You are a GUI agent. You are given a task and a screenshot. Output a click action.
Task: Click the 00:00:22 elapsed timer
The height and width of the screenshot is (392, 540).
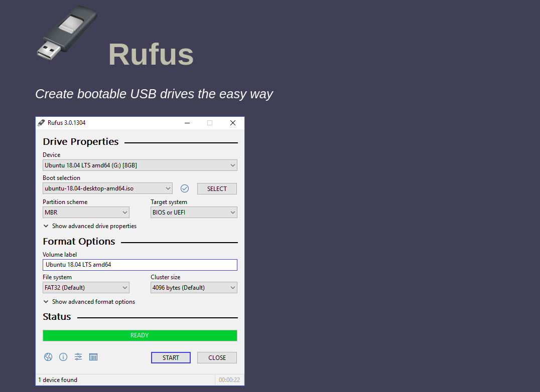(x=229, y=380)
